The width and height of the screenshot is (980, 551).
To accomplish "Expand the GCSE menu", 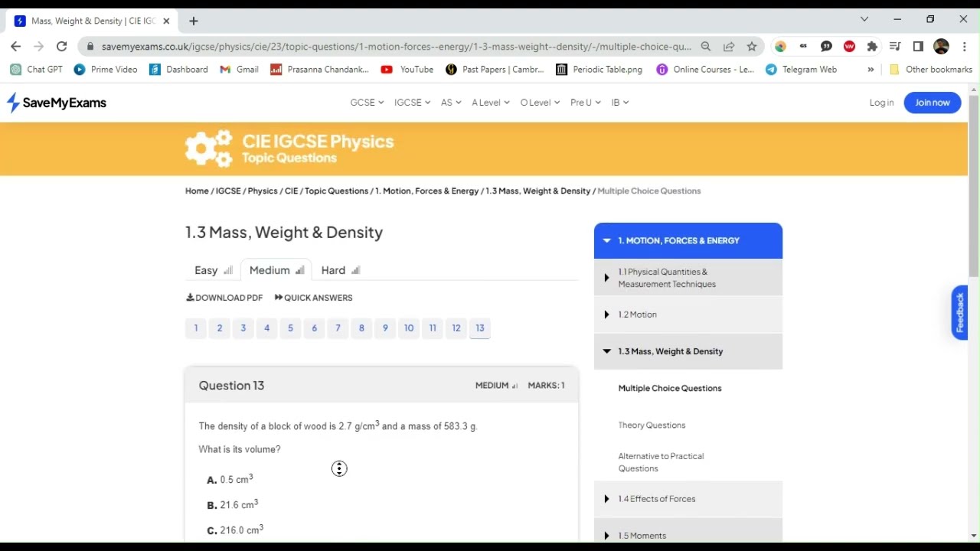I will click(367, 103).
